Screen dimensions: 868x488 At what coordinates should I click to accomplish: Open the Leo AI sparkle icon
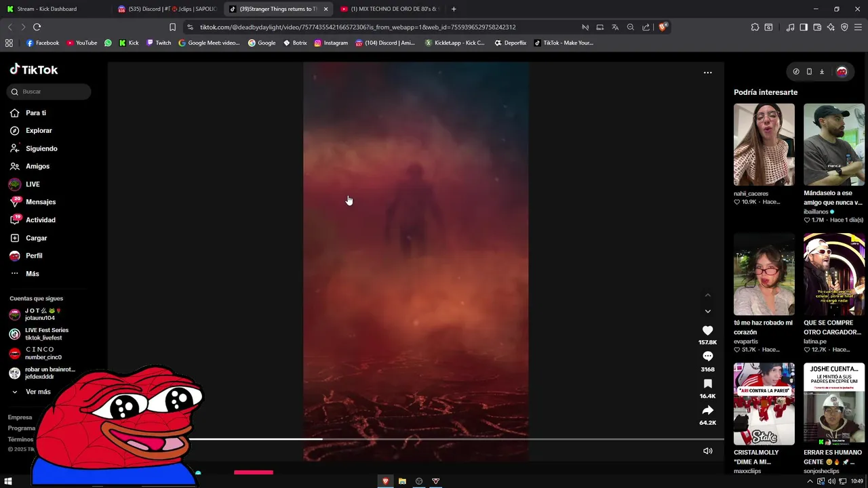coord(831,27)
